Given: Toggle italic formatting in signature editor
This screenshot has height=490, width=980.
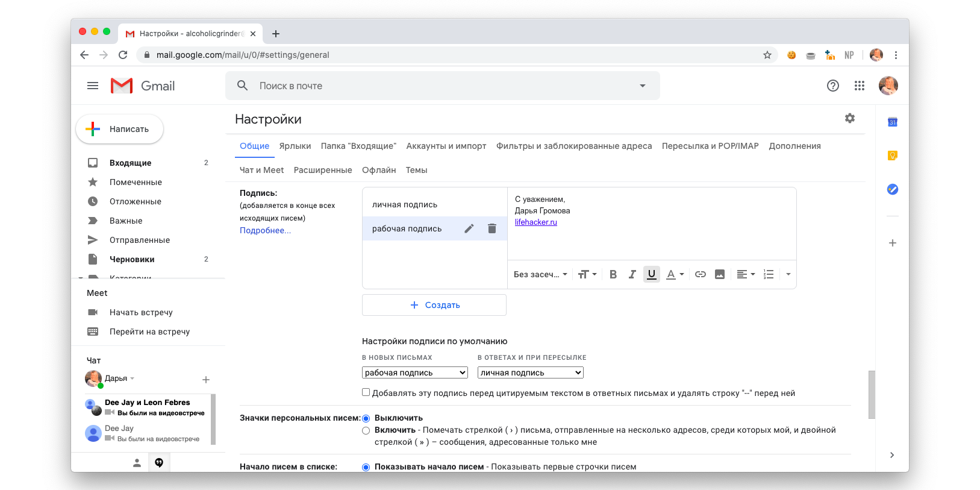Looking at the screenshot, I should (632, 274).
